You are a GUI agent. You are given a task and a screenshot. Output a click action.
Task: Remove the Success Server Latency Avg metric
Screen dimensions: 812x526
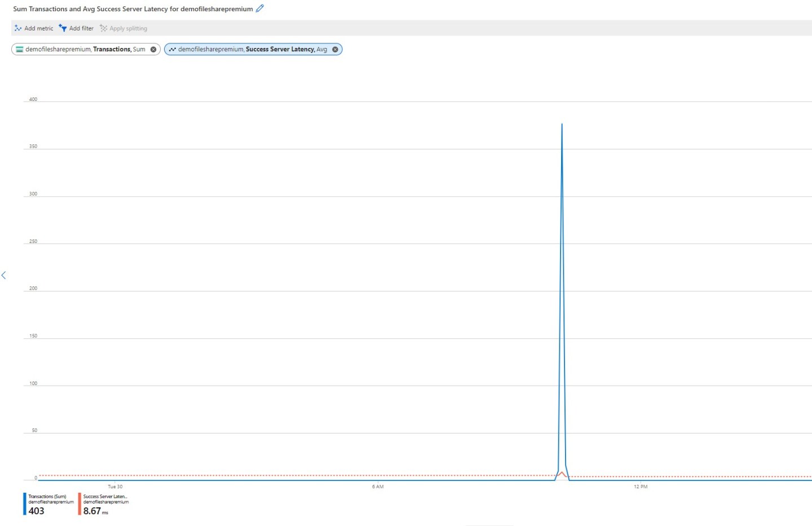tap(335, 50)
